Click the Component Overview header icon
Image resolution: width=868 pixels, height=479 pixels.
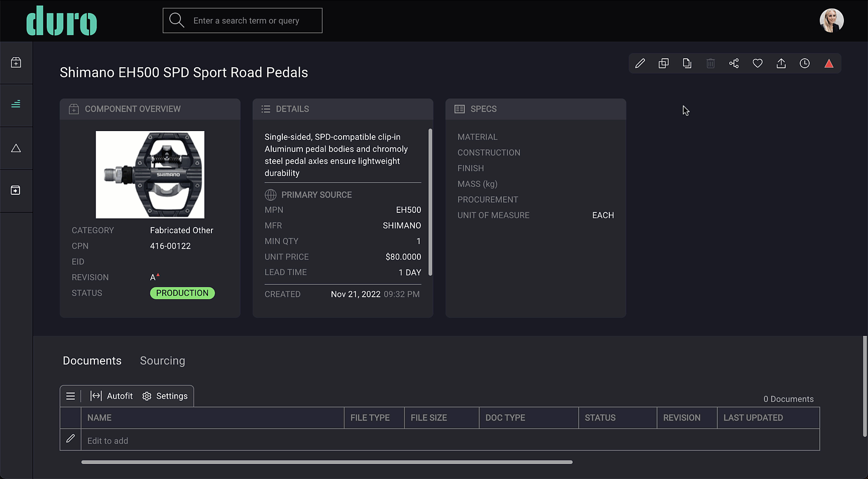tap(74, 109)
